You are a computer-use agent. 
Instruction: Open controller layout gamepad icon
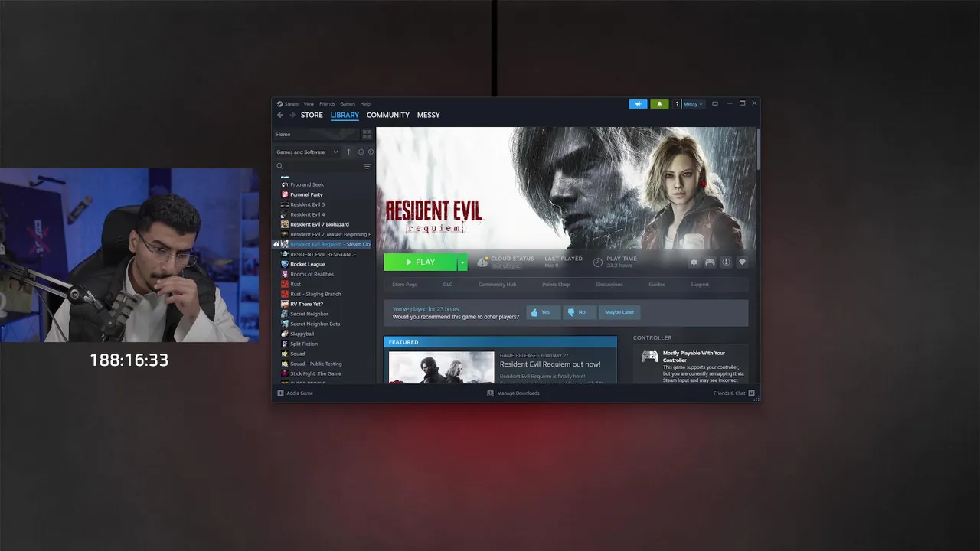click(710, 262)
